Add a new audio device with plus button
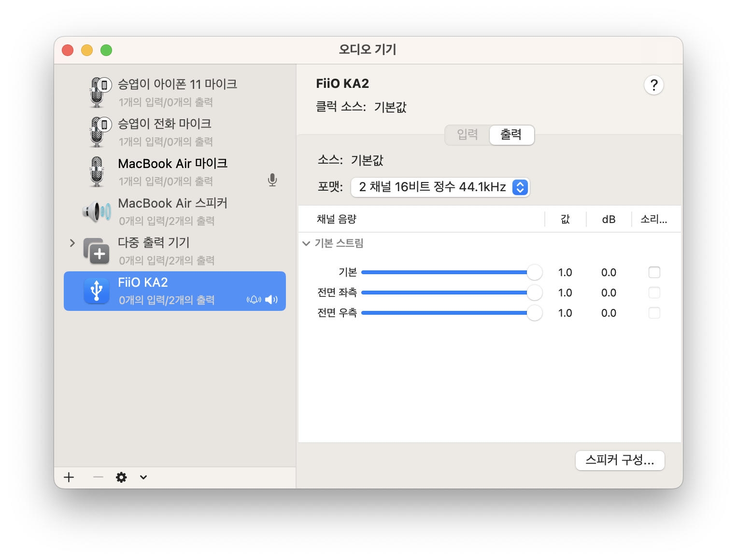 [x=69, y=477]
